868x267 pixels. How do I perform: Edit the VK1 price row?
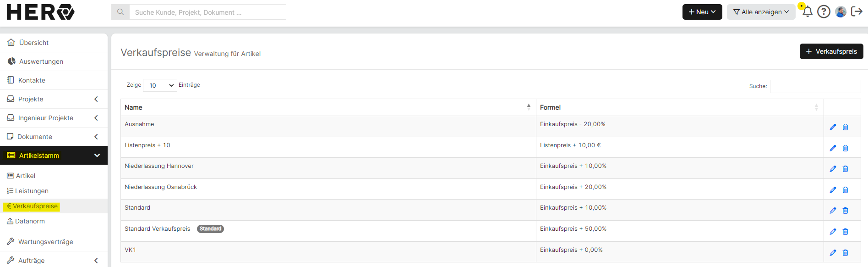(x=833, y=253)
